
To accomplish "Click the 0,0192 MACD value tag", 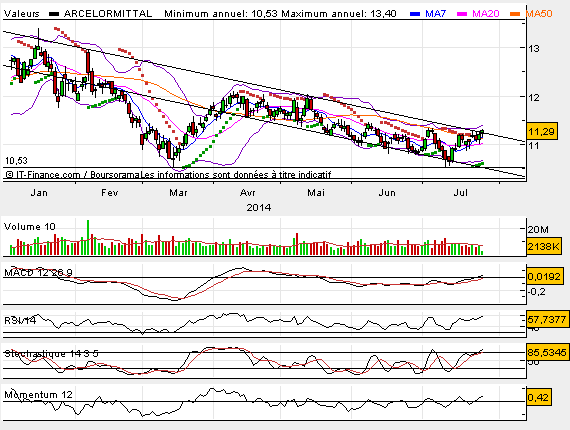I will click(x=545, y=277).
